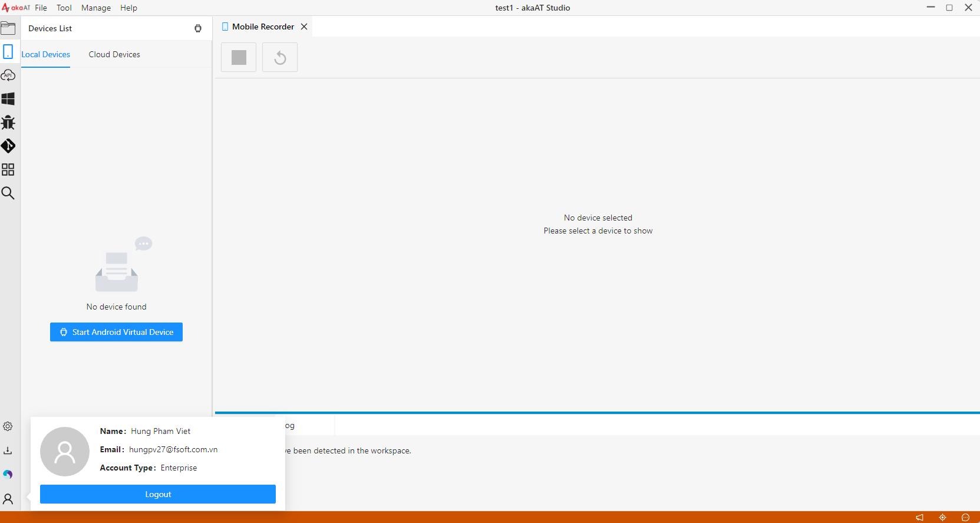
Task: Click the blue and purple swirl icon
Action: [x=8, y=474]
